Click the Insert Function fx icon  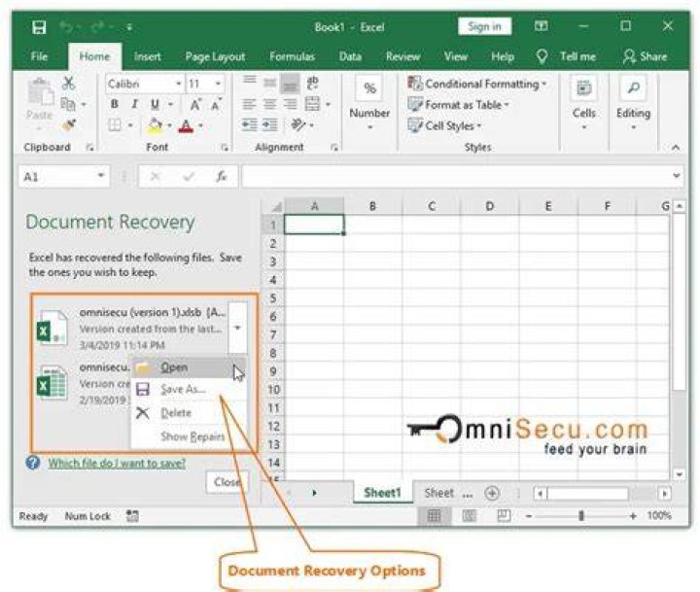[x=222, y=177]
